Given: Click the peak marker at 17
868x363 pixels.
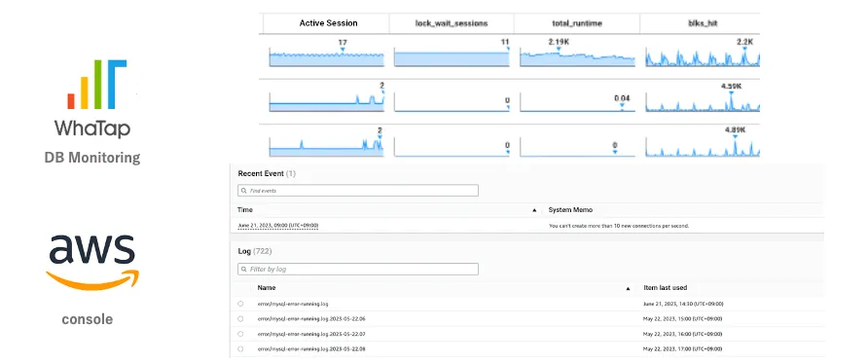Looking at the screenshot, I should pyautogui.click(x=343, y=50).
